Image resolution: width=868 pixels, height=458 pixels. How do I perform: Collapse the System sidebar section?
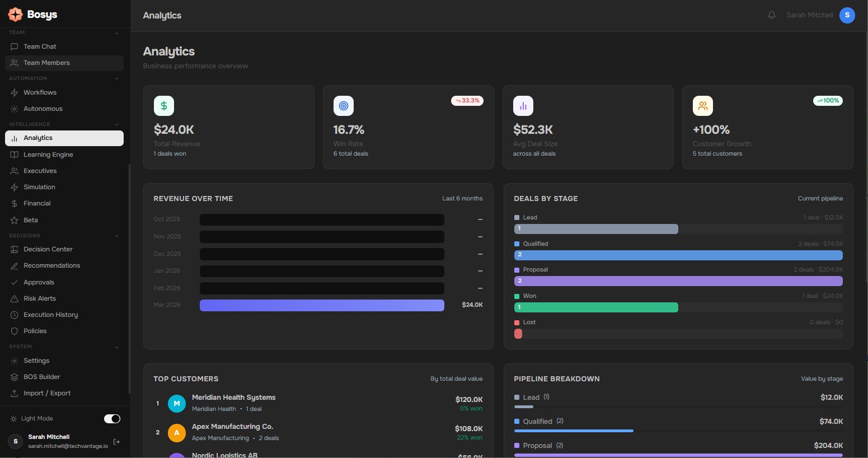click(116, 347)
